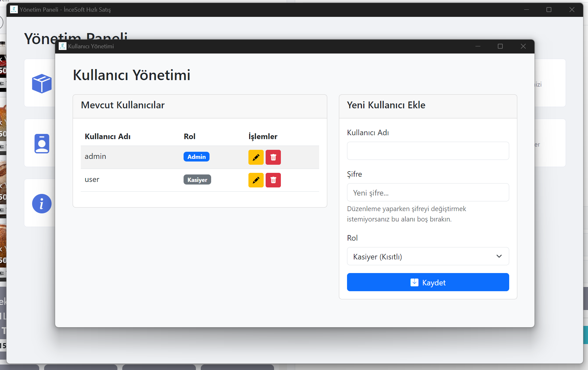Edit the admin user with pencil icon
Screen dimensions: 588x370
tap(256, 157)
